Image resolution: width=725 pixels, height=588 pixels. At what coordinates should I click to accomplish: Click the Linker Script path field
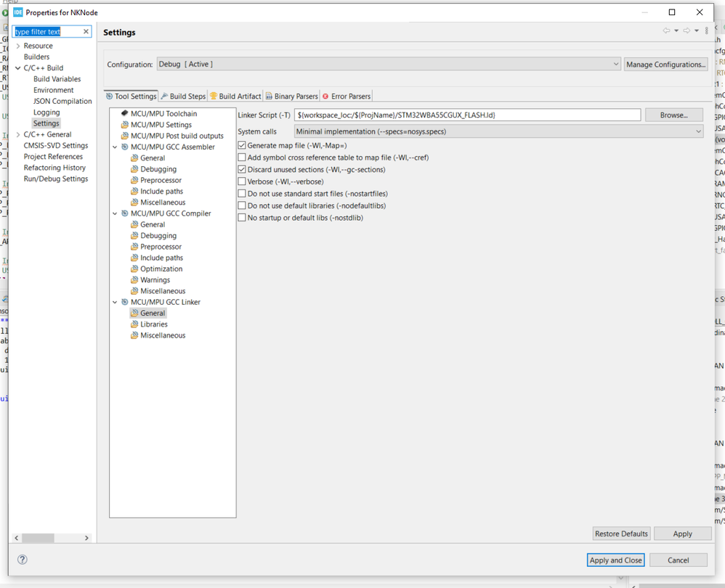tap(467, 115)
